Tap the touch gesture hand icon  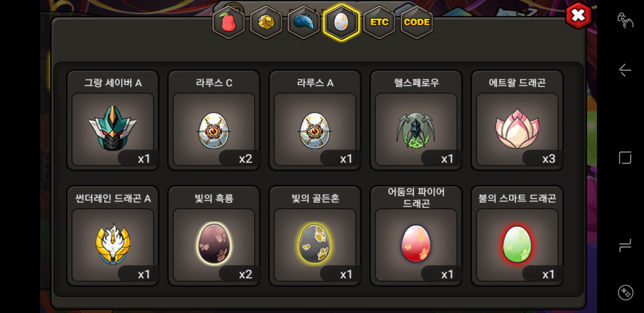pos(625,20)
